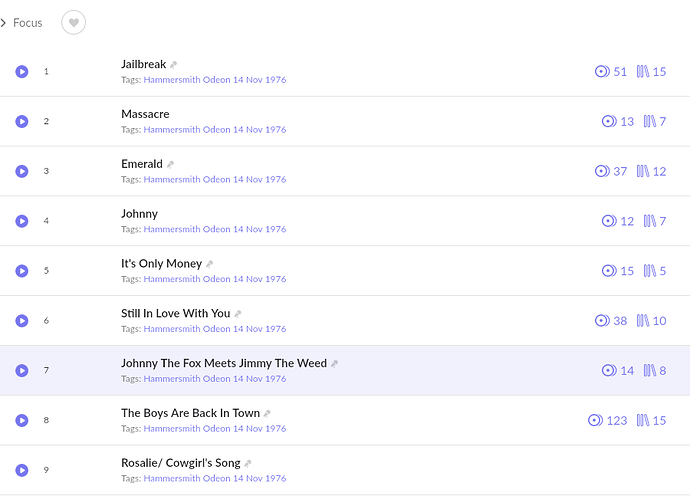
Task: Open the Hammersmith Odeon tag under Emerald
Action: point(215,180)
